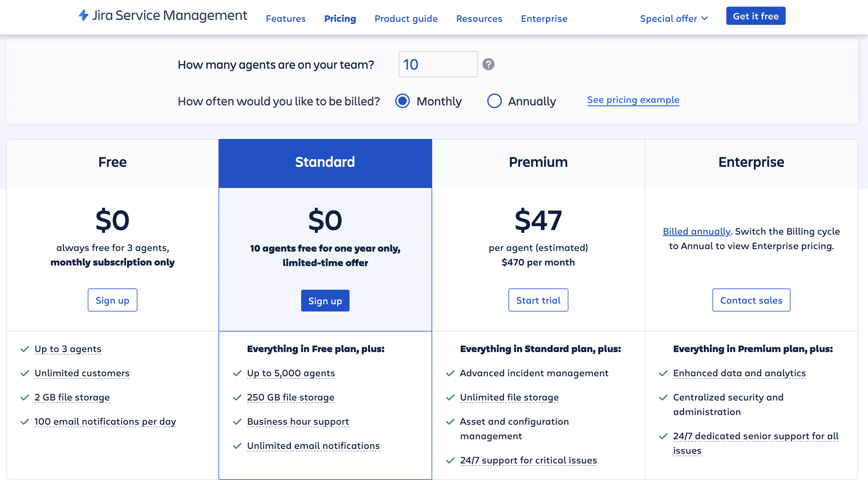Image resolution: width=868 pixels, height=491 pixels.
Task: Select the Monthly billing radio button
Action: (x=403, y=100)
